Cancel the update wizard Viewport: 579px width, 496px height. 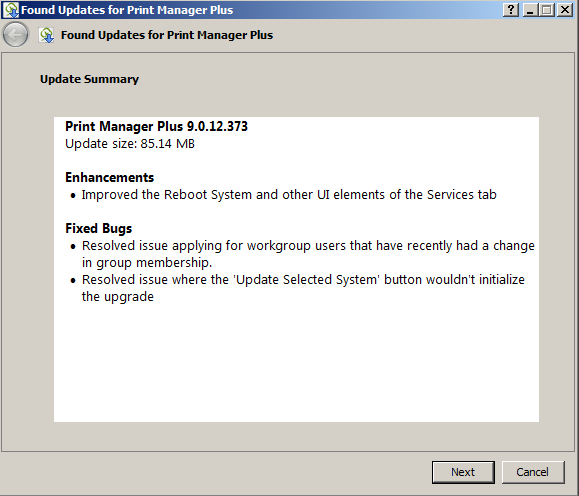pyautogui.click(x=532, y=472)
